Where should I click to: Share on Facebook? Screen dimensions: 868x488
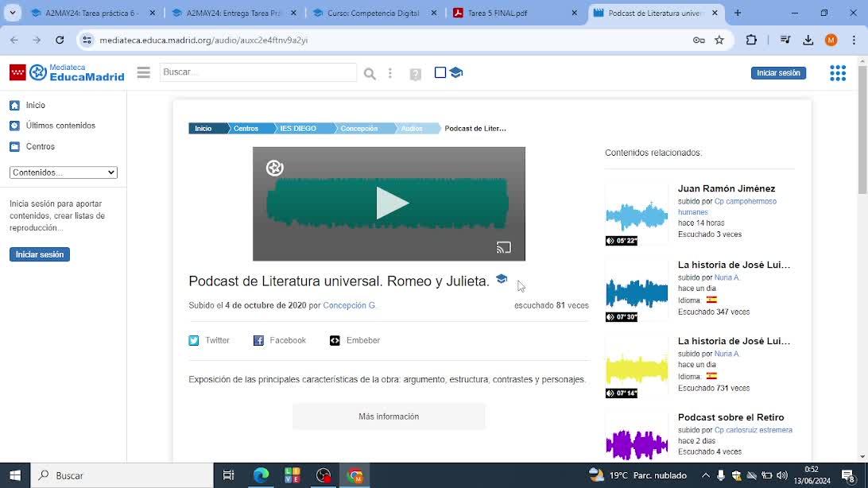(280, 340)
